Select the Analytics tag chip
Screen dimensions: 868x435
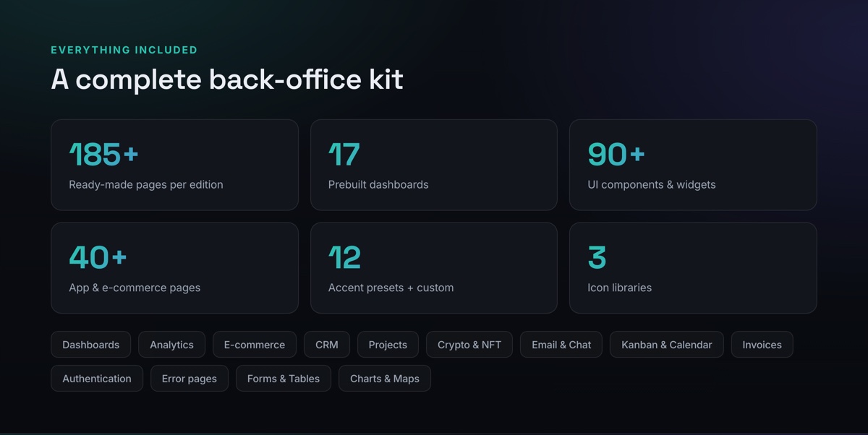(x=171, y=345)
